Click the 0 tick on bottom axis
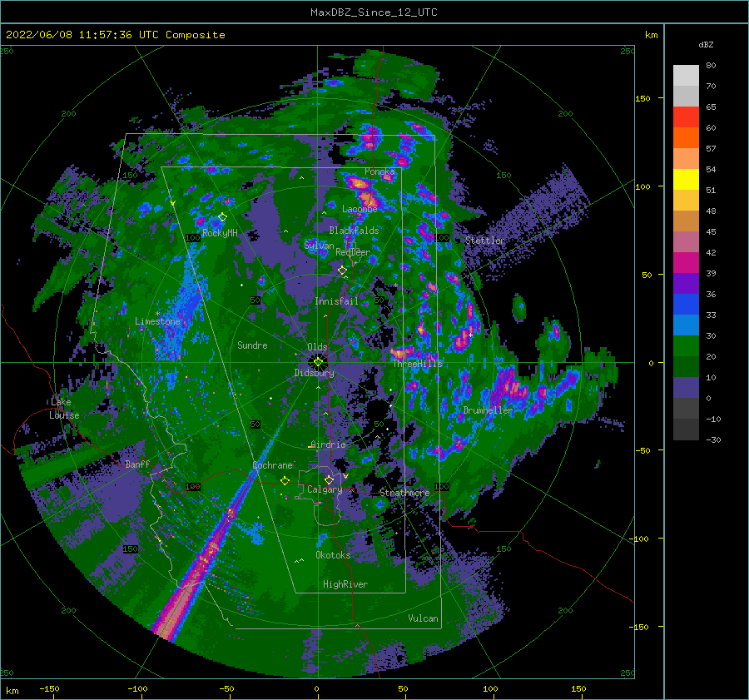The height and width of the screenshot is (700, 749). click(316, 688)
